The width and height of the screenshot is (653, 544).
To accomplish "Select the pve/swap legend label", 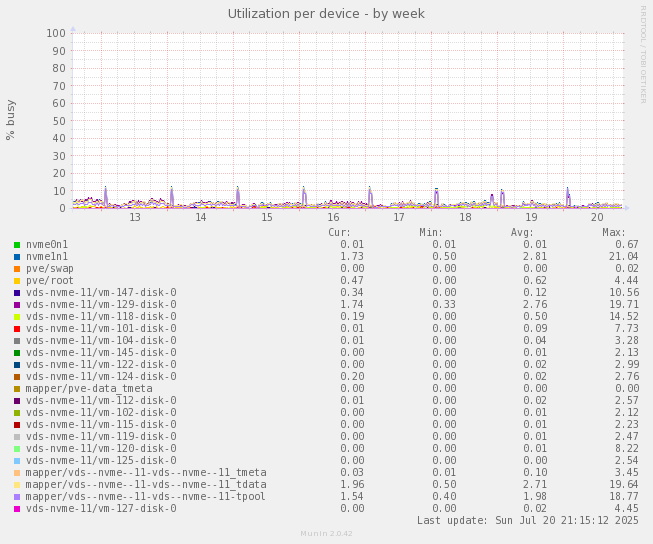I will tap(50, 269).
